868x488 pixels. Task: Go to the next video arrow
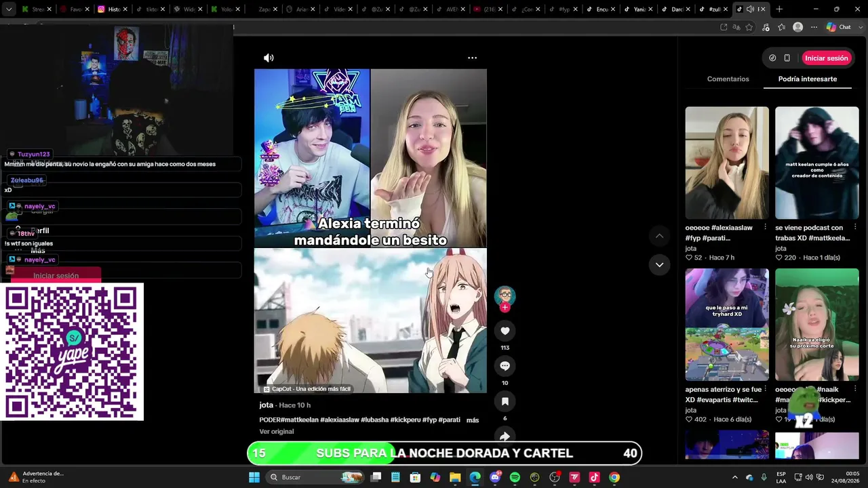pyautogui.click(x=659, y=264)
